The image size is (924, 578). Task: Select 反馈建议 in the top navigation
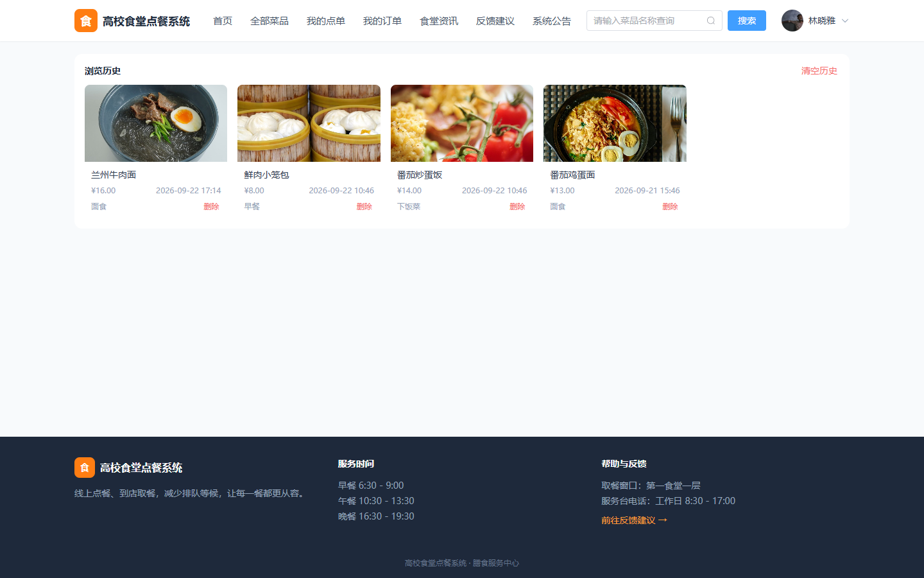pyautogui.click(x=495, y=21)
